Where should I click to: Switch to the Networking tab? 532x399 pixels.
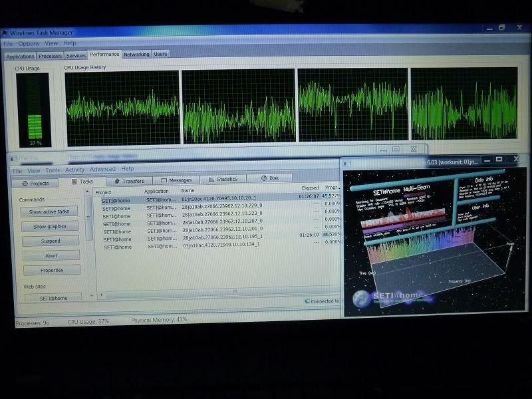point(136,55)
